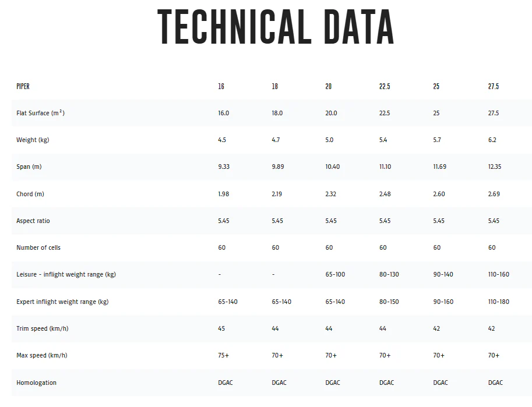Screen dimensions: 532x407
Task: Select the Flat Surface (m²) row label
Action: [x=40, y=113]
